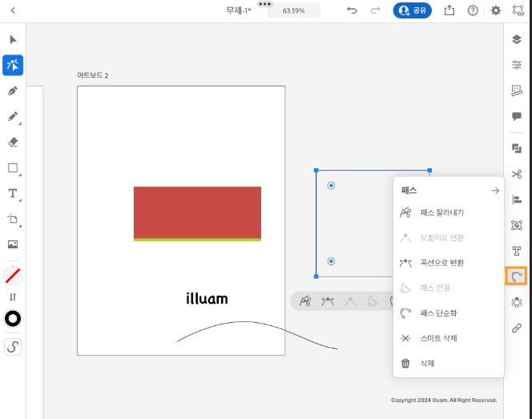Open the Combine shapes panel
The image size is (532, 419).
pyautogui.click(x=517, y=148)
